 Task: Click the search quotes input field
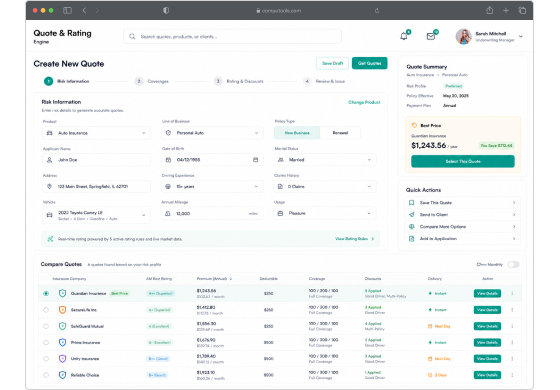click(232, 36)
